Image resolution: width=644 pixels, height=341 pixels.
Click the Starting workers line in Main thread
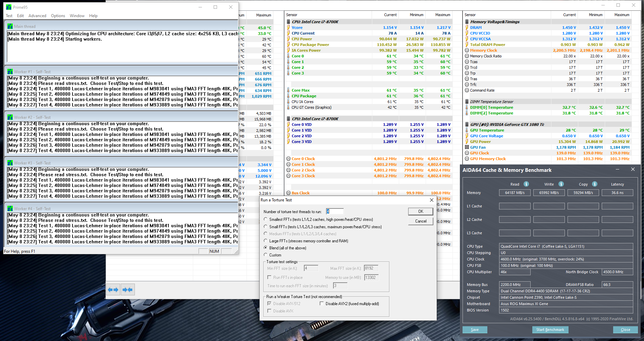pos(55,39)
